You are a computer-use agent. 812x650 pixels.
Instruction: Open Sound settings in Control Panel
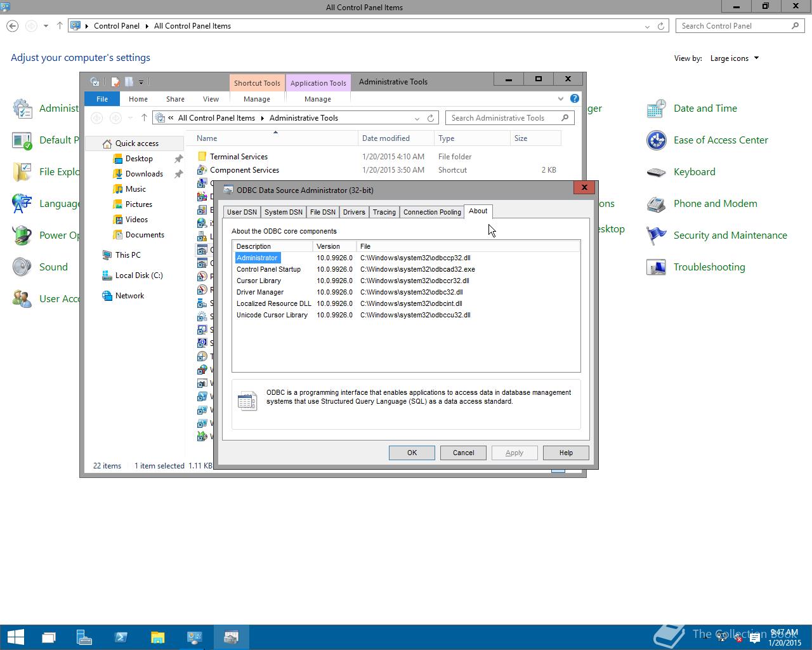point(53,267)
